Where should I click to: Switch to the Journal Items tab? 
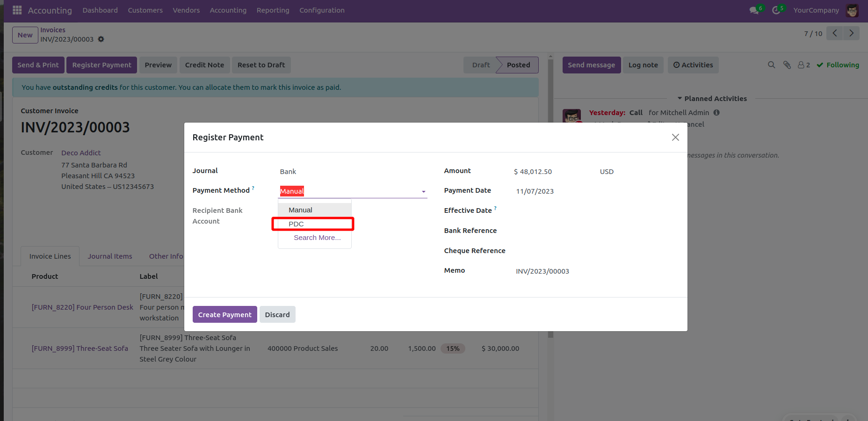coord(110,256)
